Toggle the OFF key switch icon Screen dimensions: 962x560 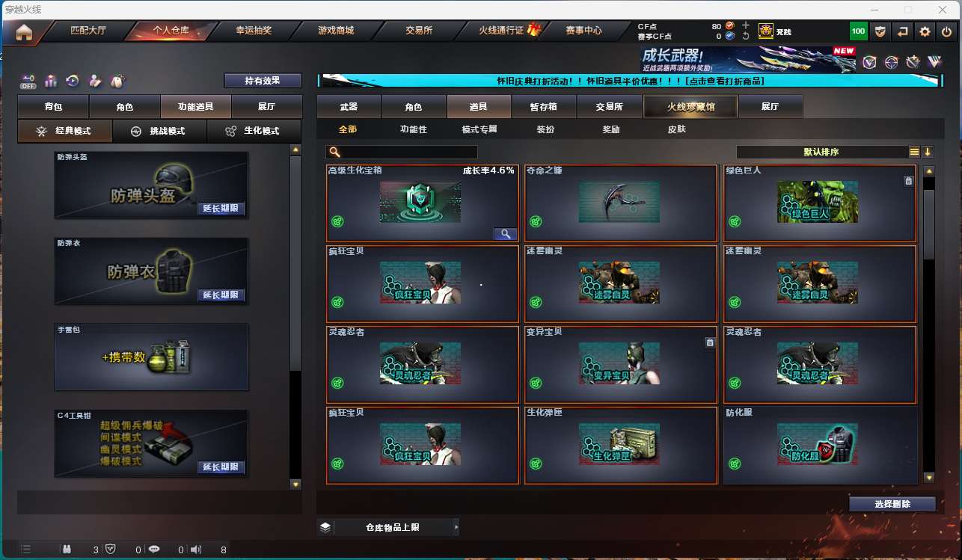(28, 81)
